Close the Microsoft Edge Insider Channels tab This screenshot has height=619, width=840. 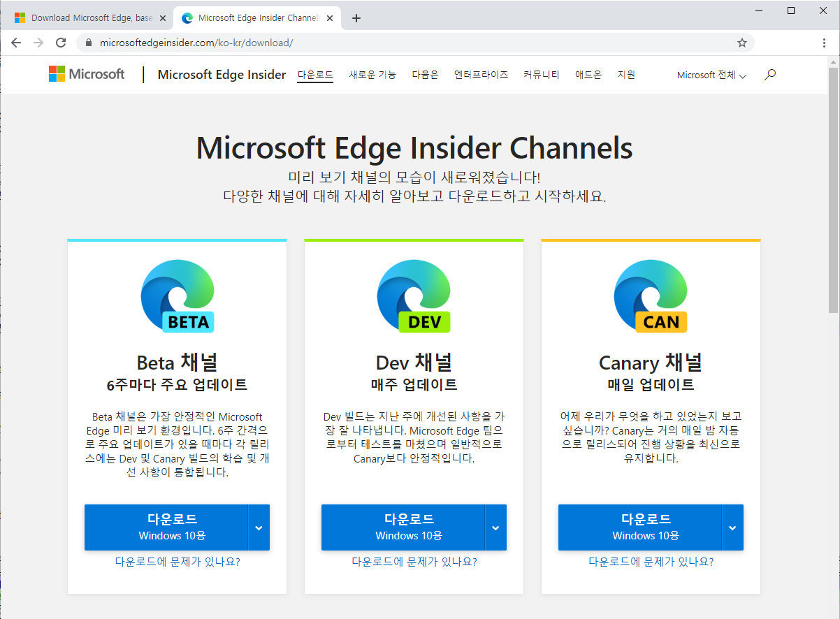tap(331, 18)
